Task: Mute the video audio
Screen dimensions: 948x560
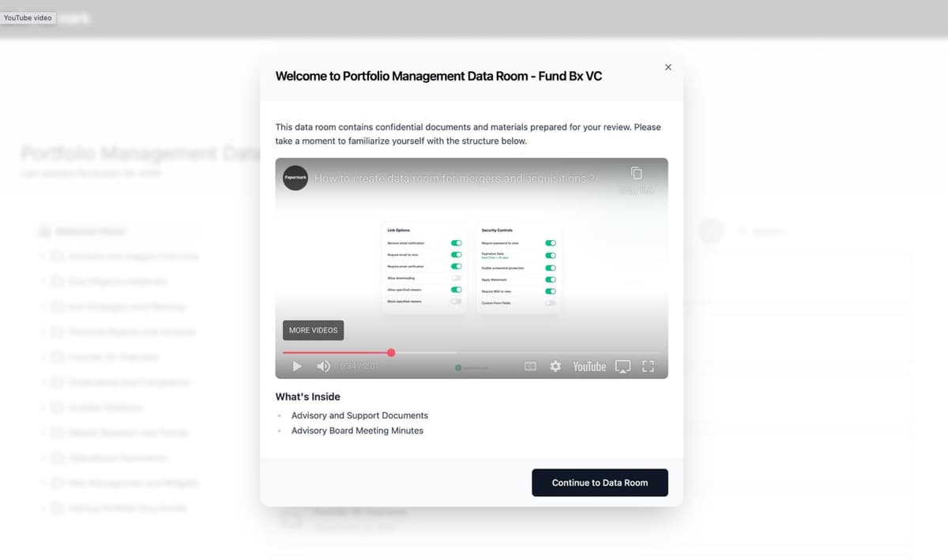Action: (324, 366)
